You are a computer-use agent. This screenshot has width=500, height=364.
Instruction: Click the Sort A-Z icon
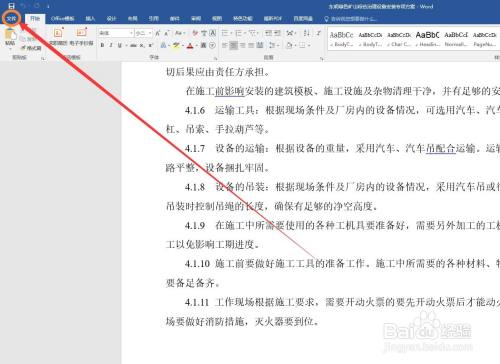point(307,33)
